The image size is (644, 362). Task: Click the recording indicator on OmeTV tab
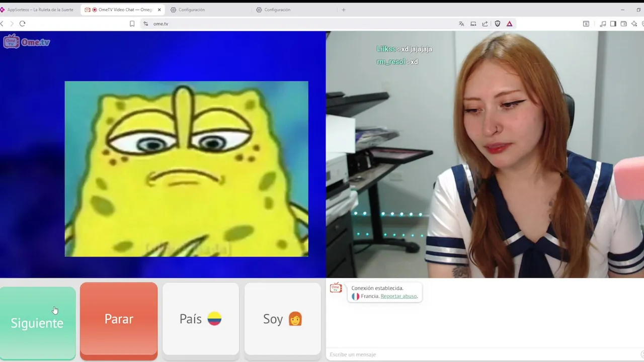[94, 10]
